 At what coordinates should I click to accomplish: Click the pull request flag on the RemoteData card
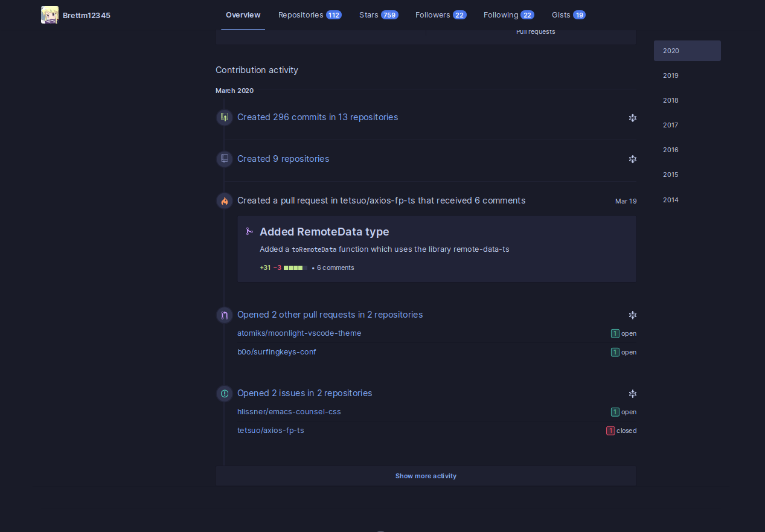click(x=249, y=231)
